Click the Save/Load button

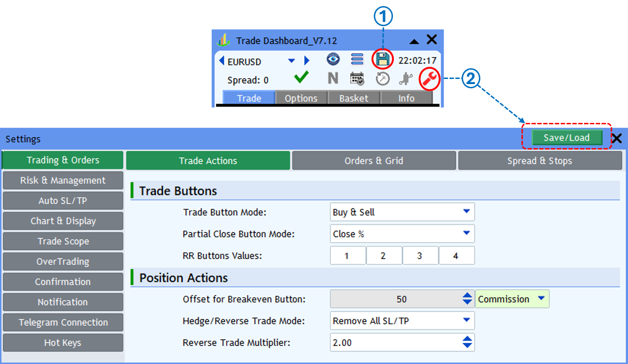tap(567, 138)
